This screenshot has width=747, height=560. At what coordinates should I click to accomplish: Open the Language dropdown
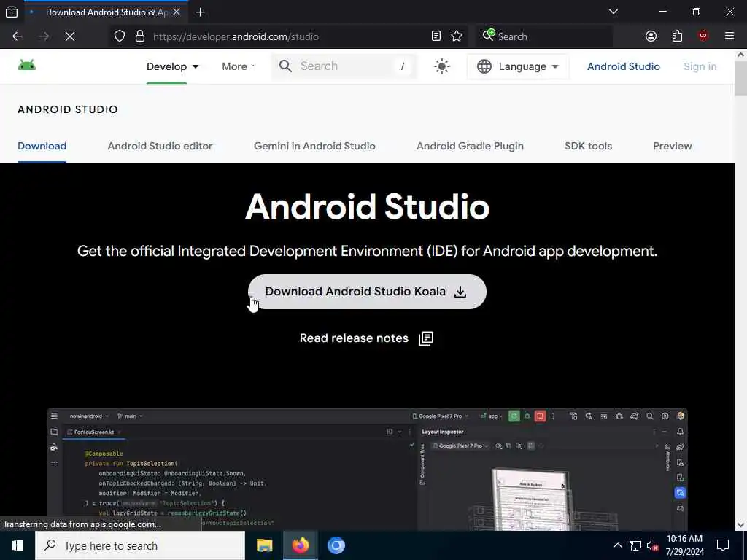point(518,66)
